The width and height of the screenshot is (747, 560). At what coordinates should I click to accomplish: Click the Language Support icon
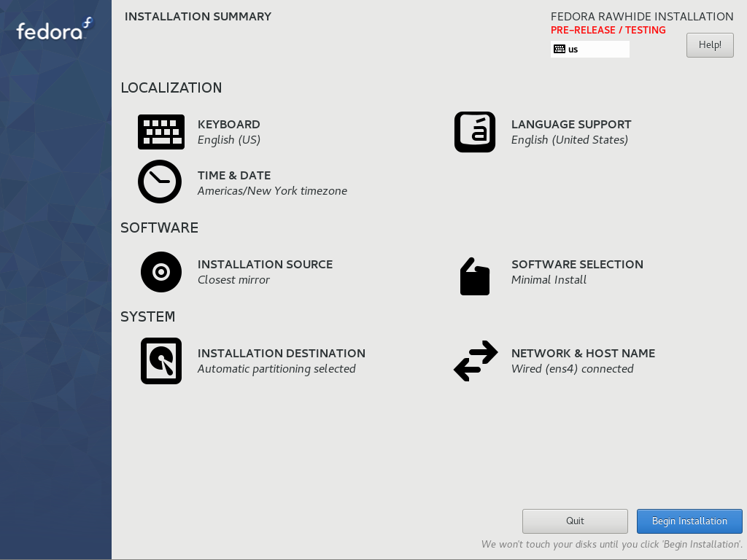tap(475, 132)
